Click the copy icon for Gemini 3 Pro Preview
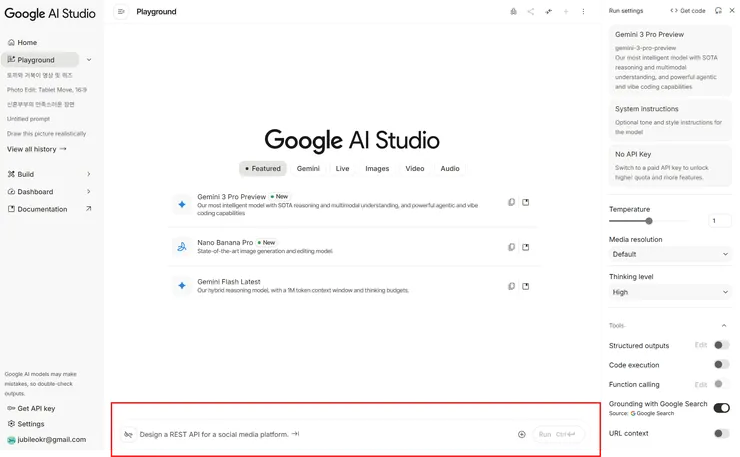This screenshot has height=457, width=740. 512,202
